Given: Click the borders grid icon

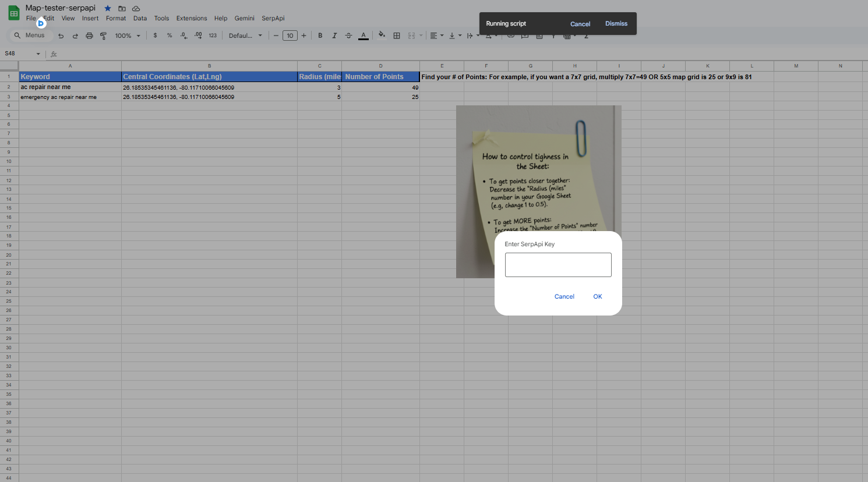Looking at the screenshot, I should [397, 36].
